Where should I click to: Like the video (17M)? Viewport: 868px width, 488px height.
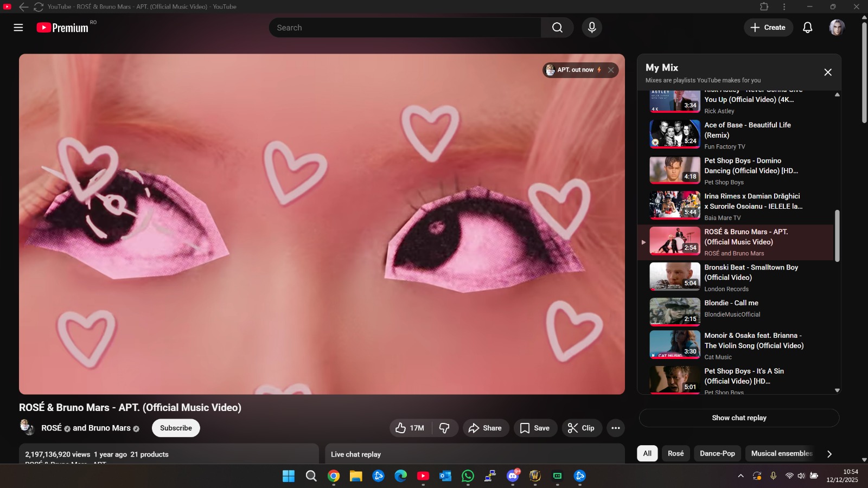click(x=411, y=428)
